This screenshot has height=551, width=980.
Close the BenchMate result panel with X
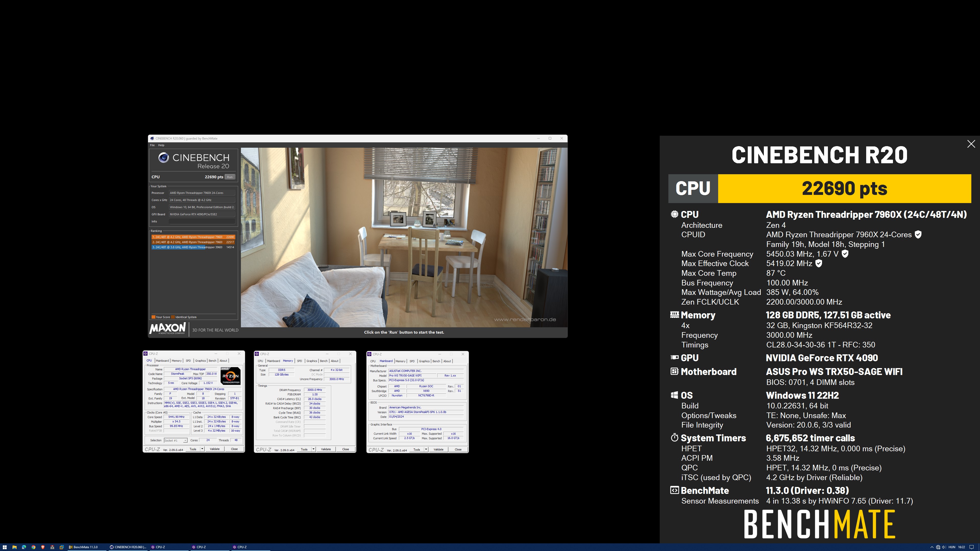pos(971,144)
